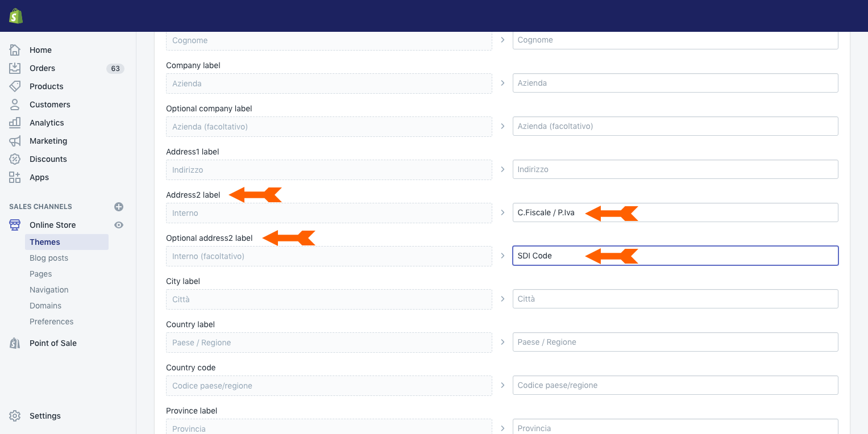The image size is (868, 434).
Task: Open Domains submenu item
Action: (x=45, y=306)
